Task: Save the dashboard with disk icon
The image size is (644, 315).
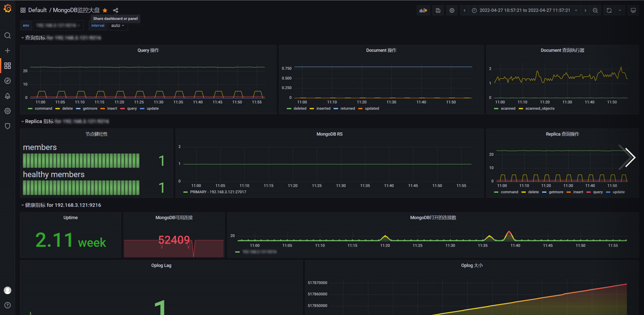Action: pyautogui.click(x=438, y=10)
